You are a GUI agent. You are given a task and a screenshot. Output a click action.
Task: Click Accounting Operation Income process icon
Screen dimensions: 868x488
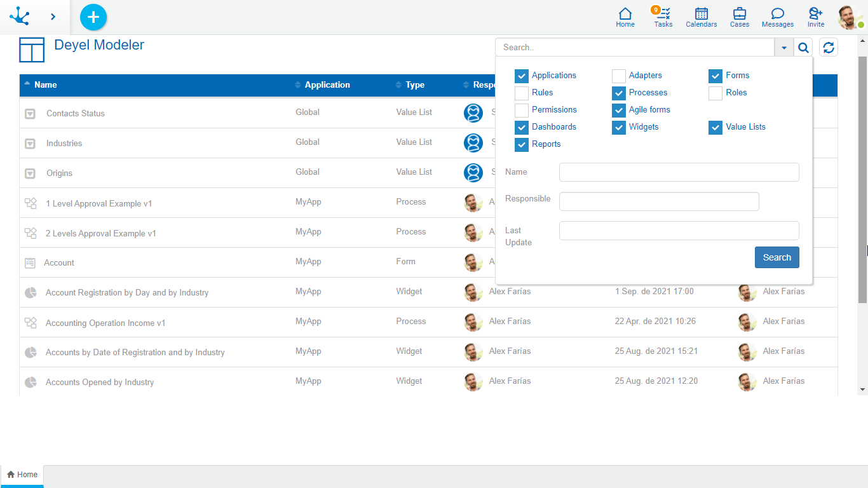[31, 323]
